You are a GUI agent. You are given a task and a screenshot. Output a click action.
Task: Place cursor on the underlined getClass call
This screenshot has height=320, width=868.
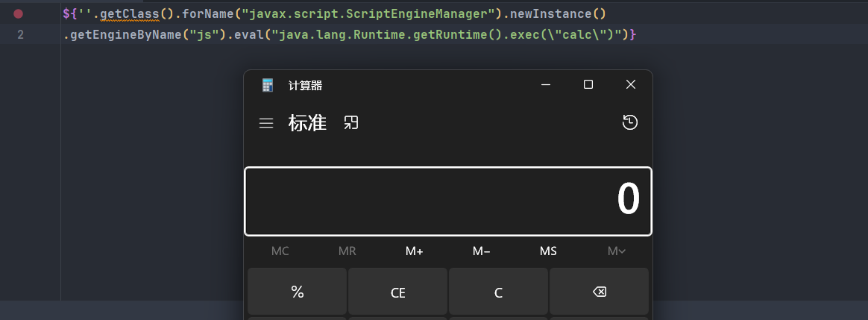coord(130,14)
